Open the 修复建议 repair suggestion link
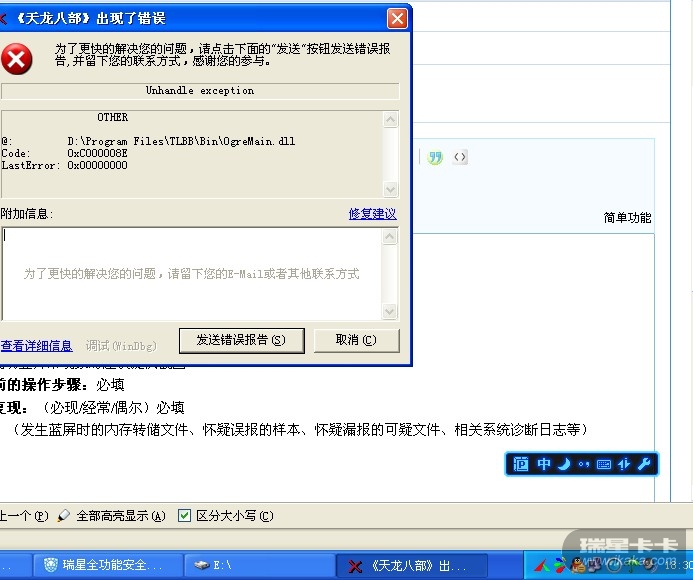Image resolution: width=693 pixels, height=580 pixels. click(x=372, y=214)
